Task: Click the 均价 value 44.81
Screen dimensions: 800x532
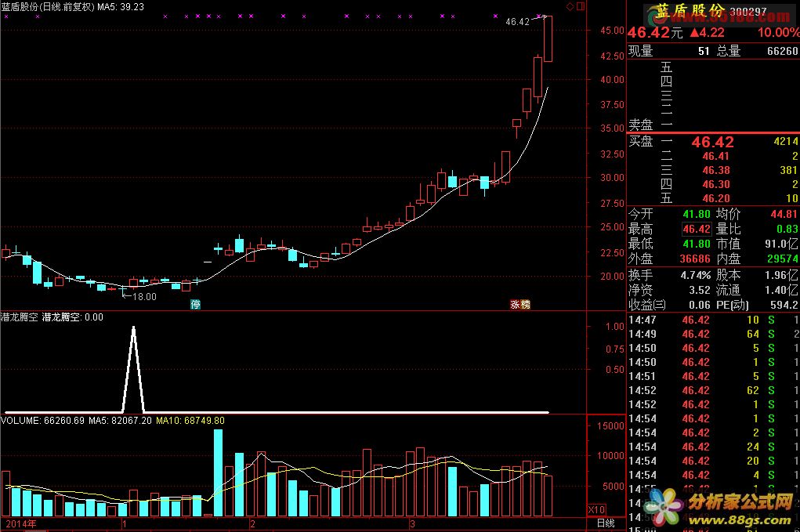Action: [x=784, y=214]
